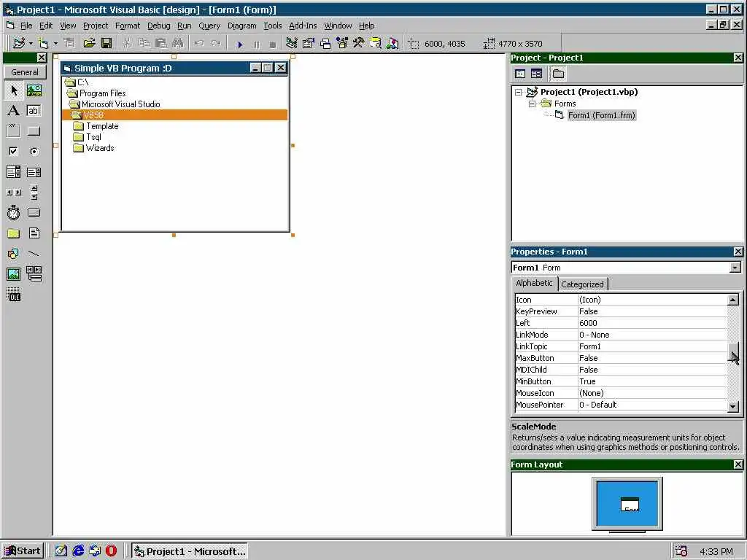747x560 pixels.
Task: Click View Code in Project panel
Action: 520,74
